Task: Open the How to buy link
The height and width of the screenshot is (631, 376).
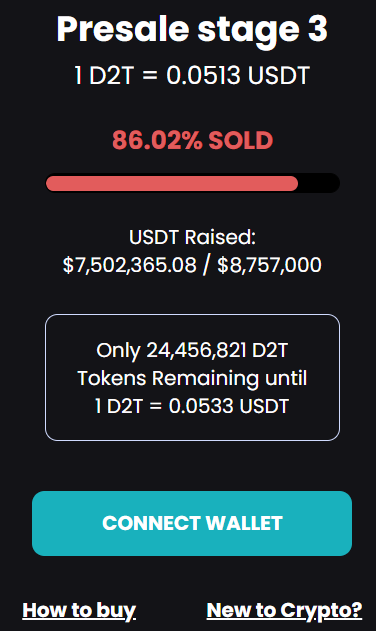Action: (79, 610)
